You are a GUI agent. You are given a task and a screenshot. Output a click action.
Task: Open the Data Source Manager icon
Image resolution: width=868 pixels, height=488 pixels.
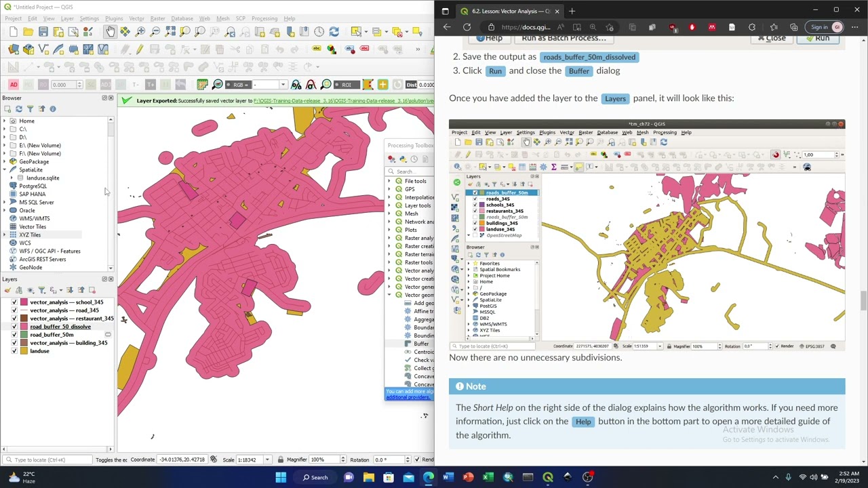14,49
